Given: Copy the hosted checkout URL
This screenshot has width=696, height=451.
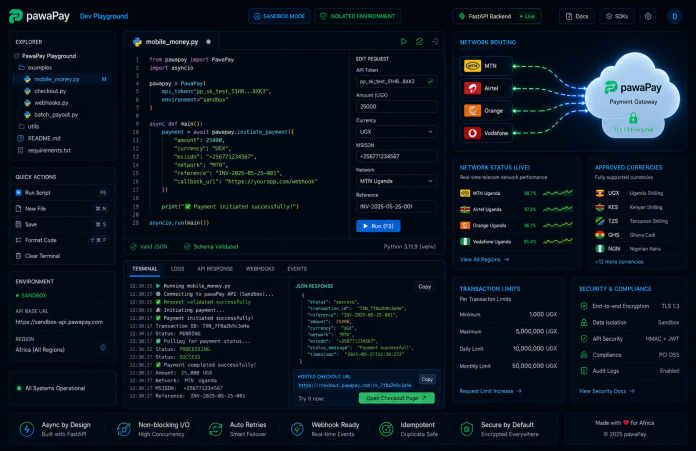Looking at the screenshot, I should pyautogui.click(x=427, y=379).
